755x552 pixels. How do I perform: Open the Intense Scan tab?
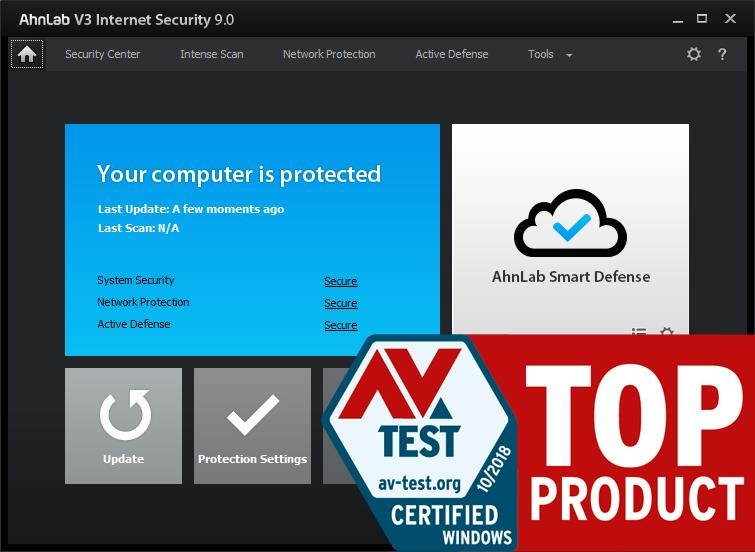[211, 54]
